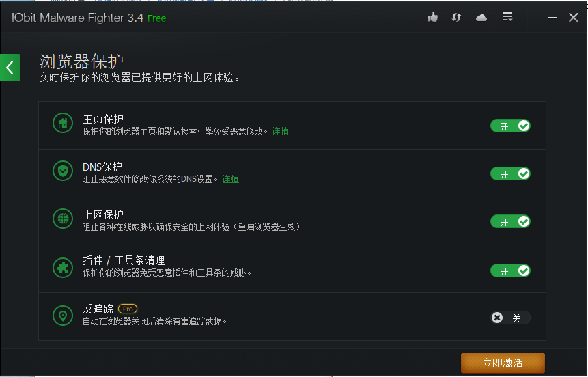588x377 pixels.
Task: Turn off the 主页保护 toggle
Action: (510, 126)
